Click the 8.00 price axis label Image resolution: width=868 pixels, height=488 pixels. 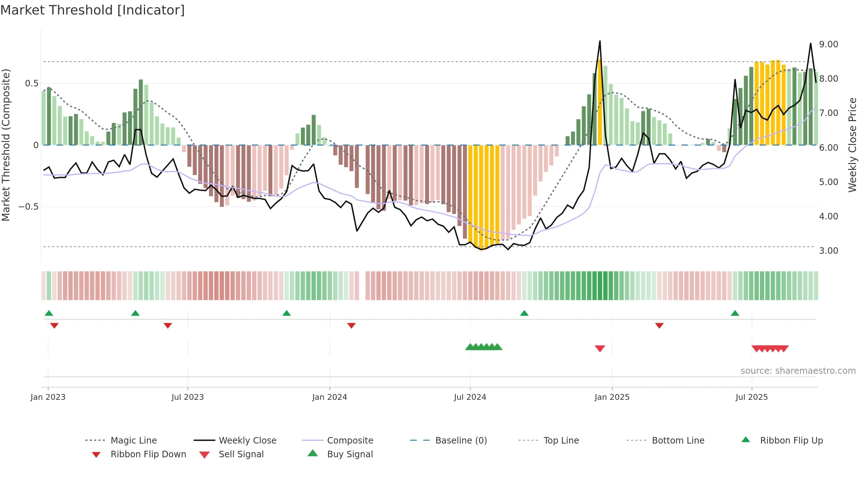click(x=829, y=78)
